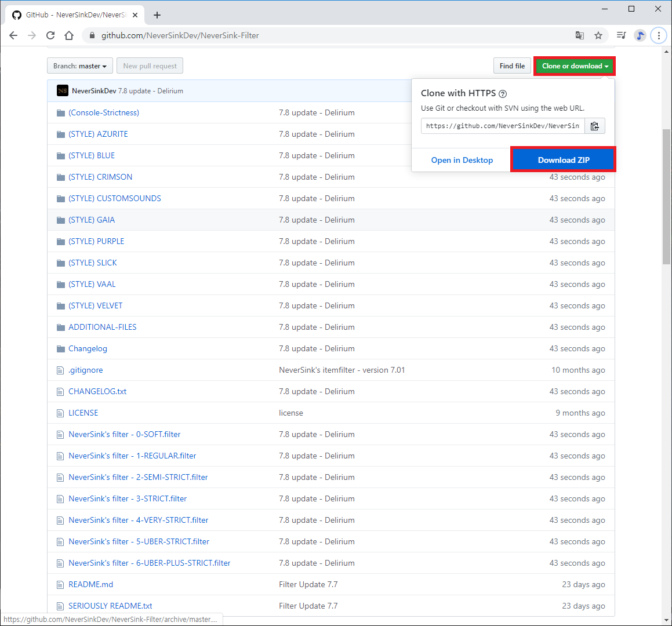Click '10 months ago' timestamp for .gitignore
The image size is (672, 626).
[x=578, y=370]
